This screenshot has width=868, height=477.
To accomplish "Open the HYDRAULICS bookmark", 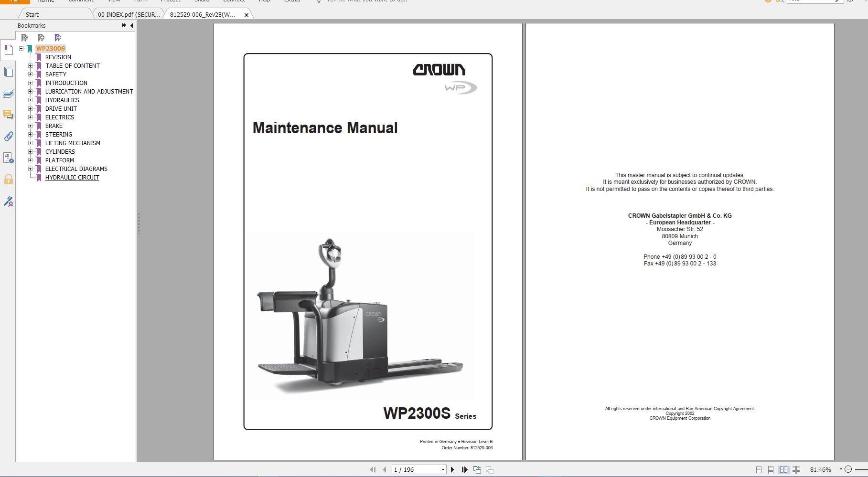I will [62, 100].
